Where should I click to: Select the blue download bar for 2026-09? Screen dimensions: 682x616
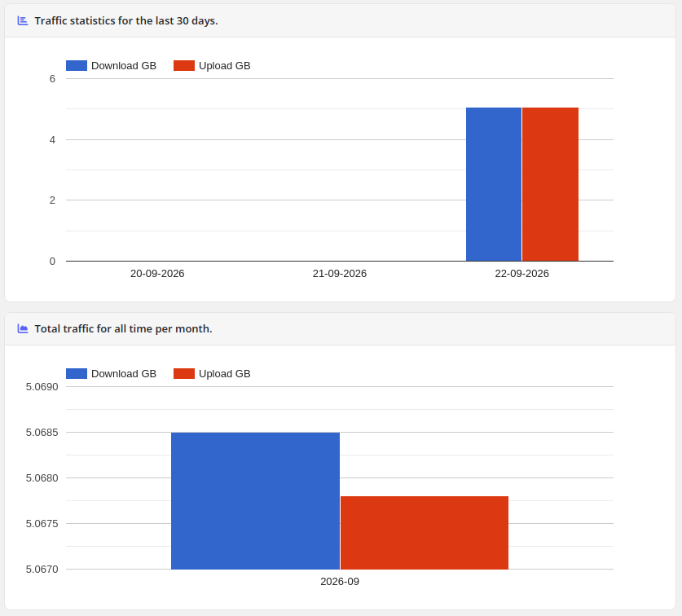pyautogui.click(x=255, y=501)
